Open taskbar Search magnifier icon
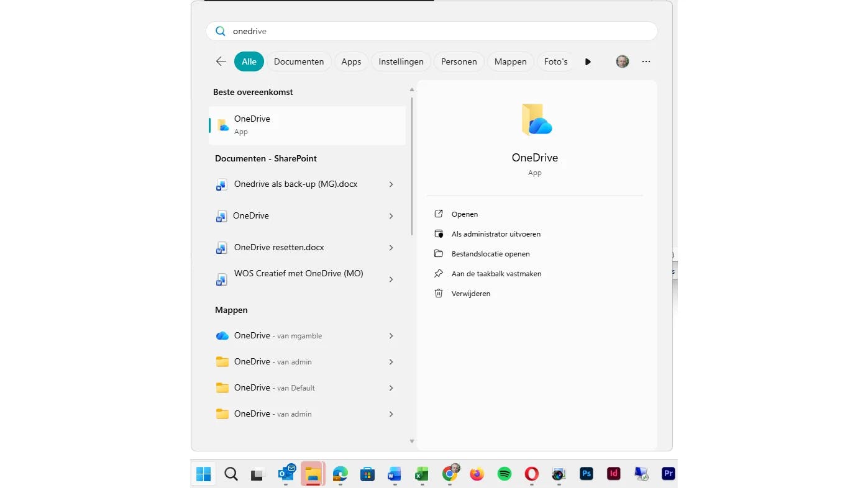Viewport: 868px width, 488px height. click(x=231, y=474)
